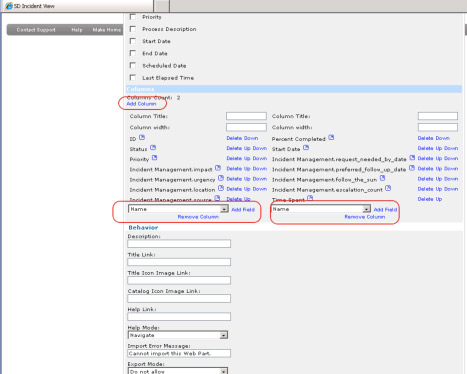Click Delete link for Time Spent row
This screenshot has height=374, width=467.
(425, 199)
